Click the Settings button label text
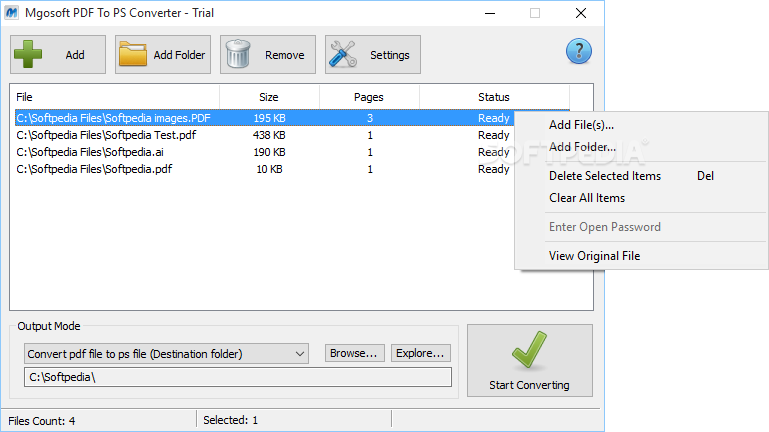The height and width of the screenshot is (432, 769). pyautogui.click(x=390, y=55)
